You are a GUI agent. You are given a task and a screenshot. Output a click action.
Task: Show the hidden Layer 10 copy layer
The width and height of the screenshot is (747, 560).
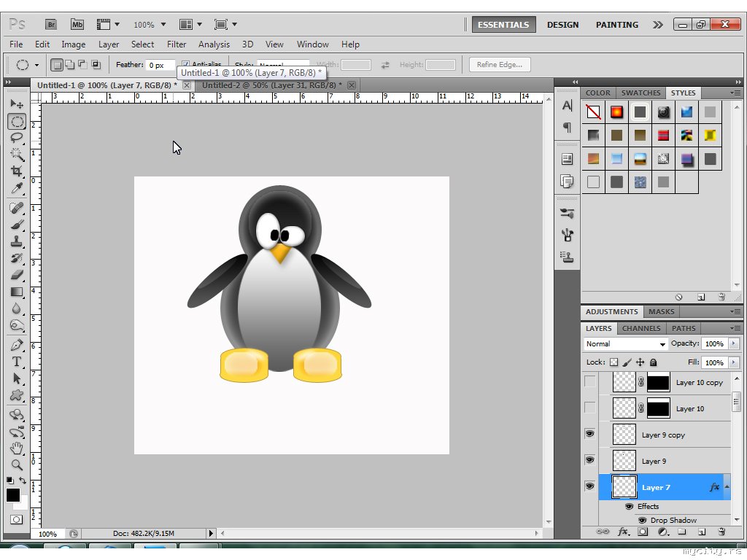(x=589, y=381)
